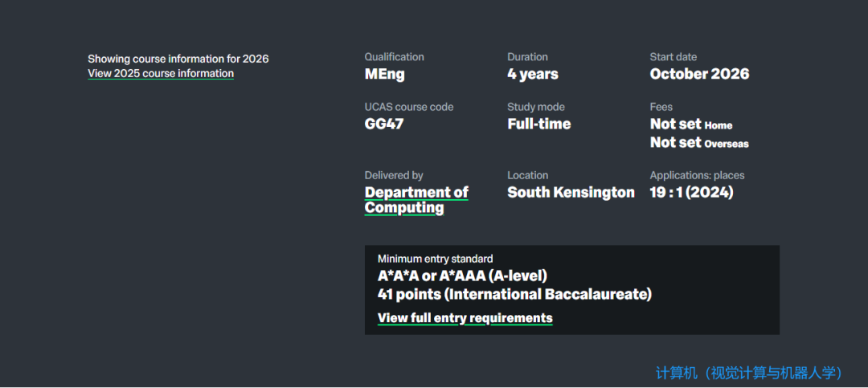Click the MEng qualification value

384,75
